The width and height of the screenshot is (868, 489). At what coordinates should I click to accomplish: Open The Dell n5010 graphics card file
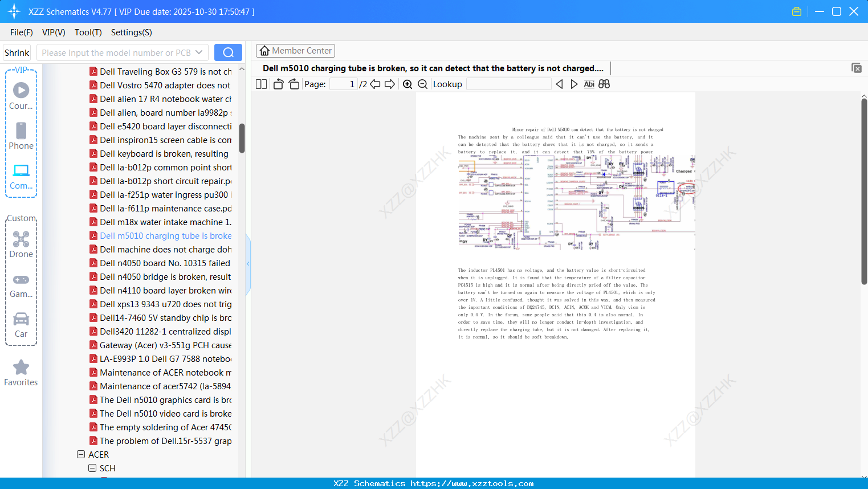[x=161, y=400]
